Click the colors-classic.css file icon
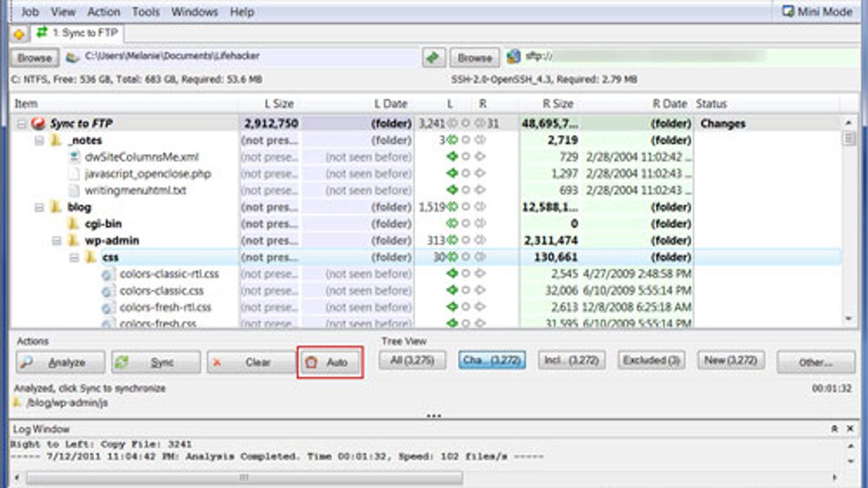The width and height of the screenshot is (868, 488). pyautogui.click(x=108, y=291)
